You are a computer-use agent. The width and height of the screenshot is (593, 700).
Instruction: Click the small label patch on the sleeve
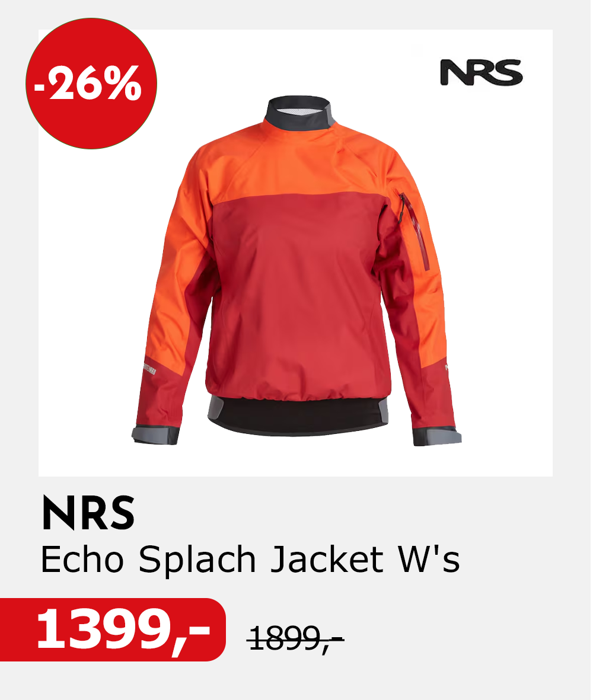point(149,370)
